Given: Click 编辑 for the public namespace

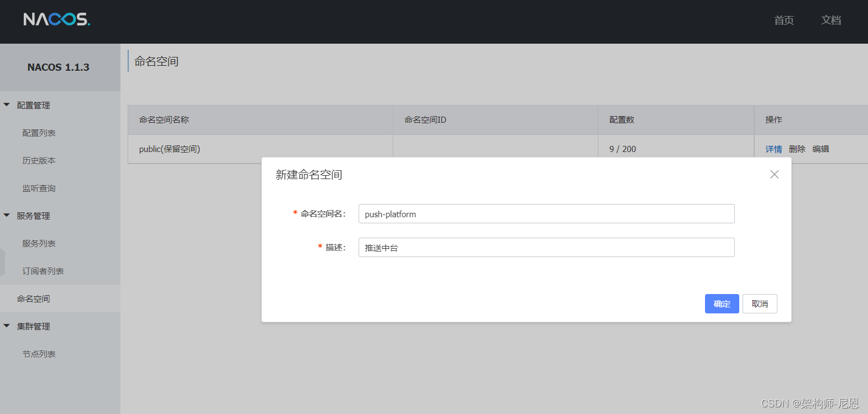Looking at the screenshot, I should 821,149.
